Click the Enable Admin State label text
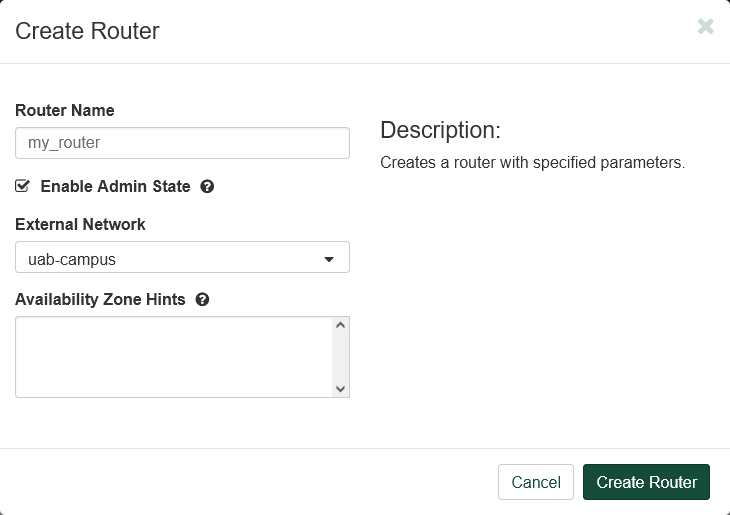730x515 pixels. point(115,187)
